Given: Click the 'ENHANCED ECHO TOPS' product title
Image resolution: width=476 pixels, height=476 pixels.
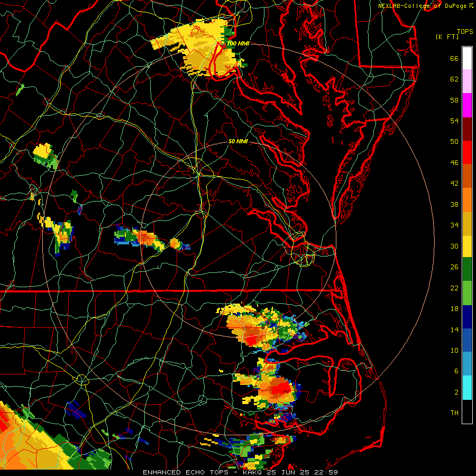Looking at the screenshot, I should click(186, 472).
